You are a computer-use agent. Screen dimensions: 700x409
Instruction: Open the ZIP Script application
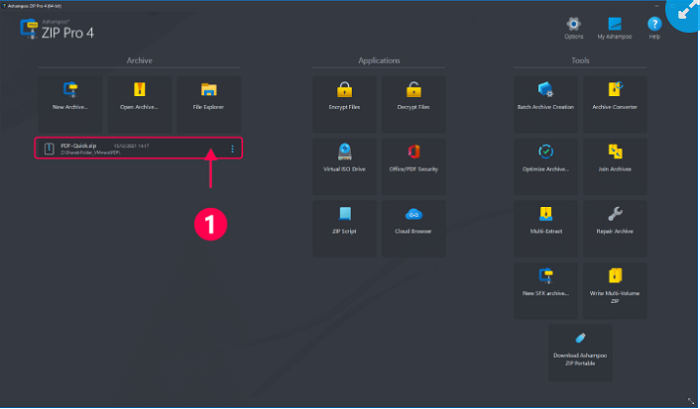point(344,228)
